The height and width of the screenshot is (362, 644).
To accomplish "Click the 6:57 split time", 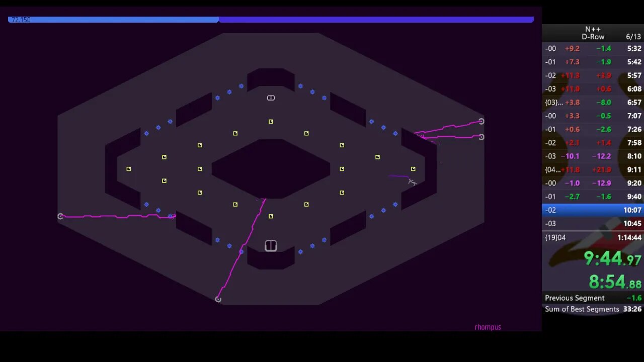I will coord(634,102).
